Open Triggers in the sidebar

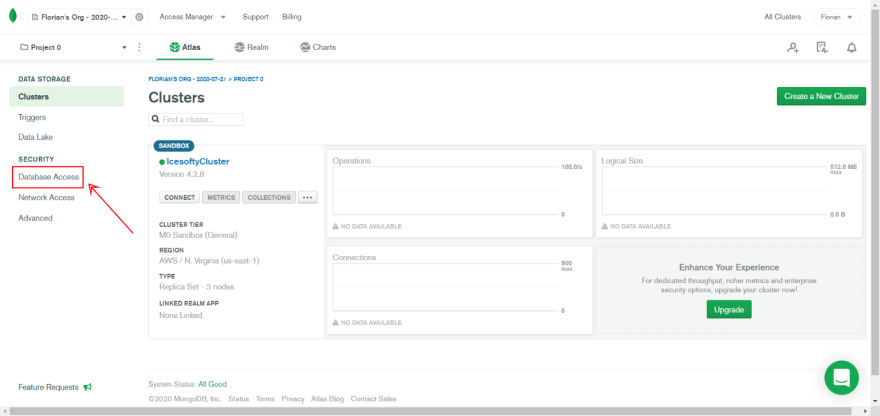tap(32, 117)
